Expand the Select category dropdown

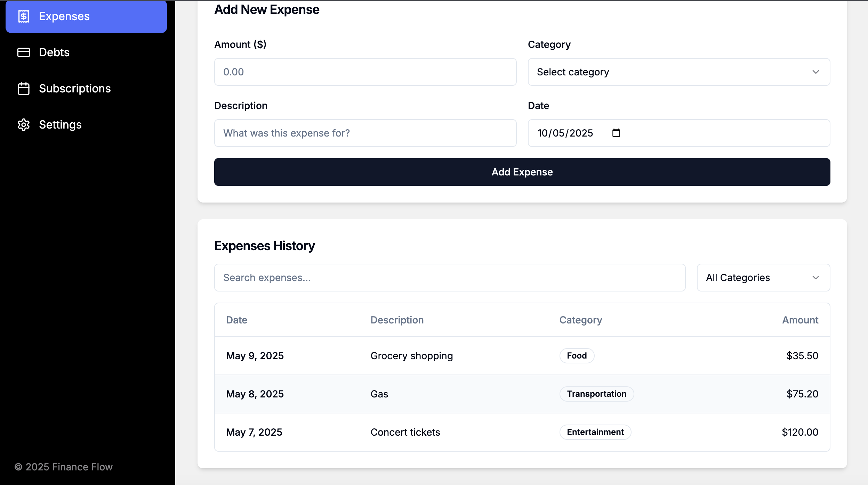(678, 72)
